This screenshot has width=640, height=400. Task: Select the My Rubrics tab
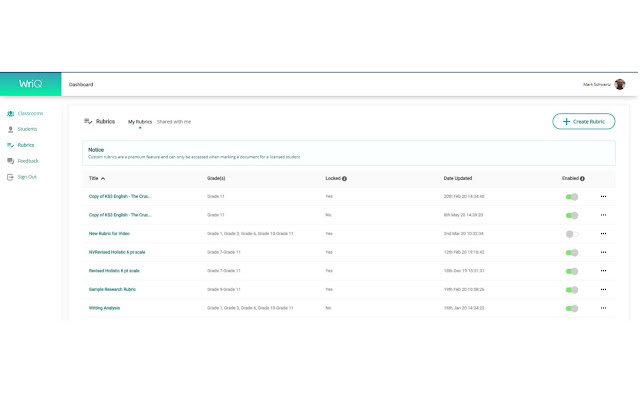pyautogui.click(x=140, y=122)
